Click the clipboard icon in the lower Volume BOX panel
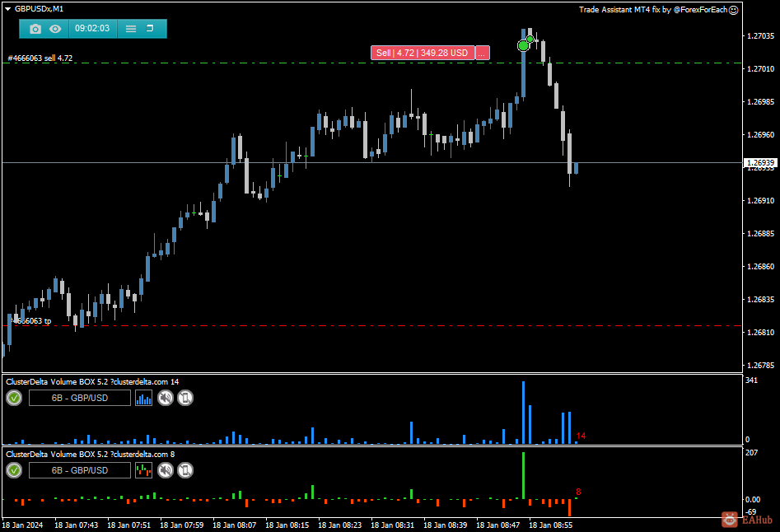 [x=184, y=470]
